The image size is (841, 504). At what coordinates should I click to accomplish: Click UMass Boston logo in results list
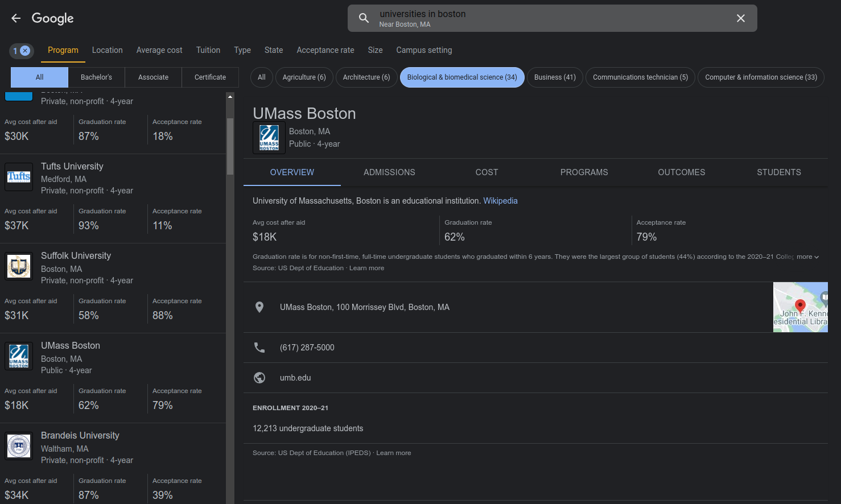point(19,356)
